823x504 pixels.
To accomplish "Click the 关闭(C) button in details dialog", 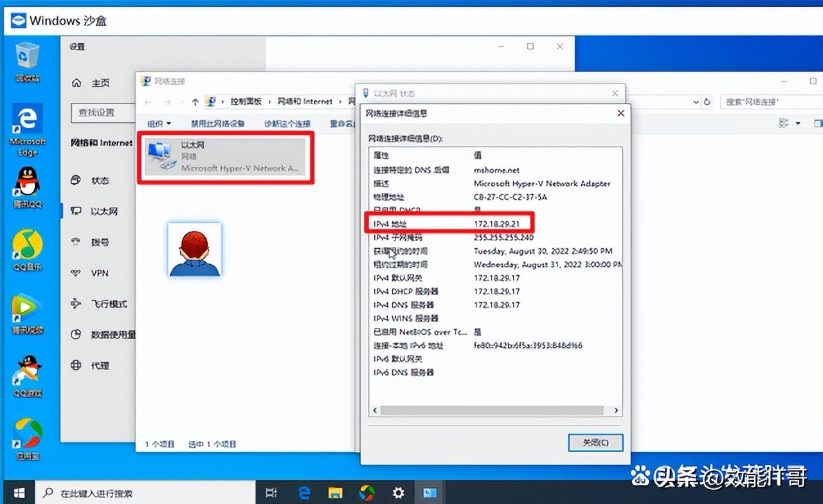I will coord(595,442).
